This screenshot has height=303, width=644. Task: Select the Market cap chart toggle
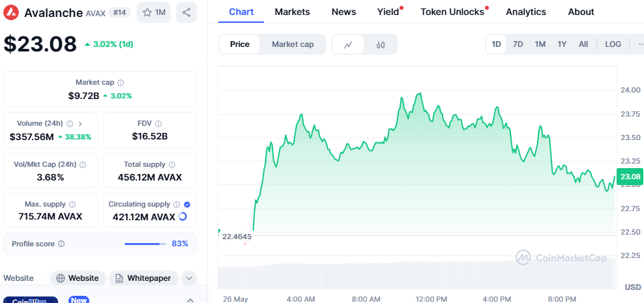(293, 44)
